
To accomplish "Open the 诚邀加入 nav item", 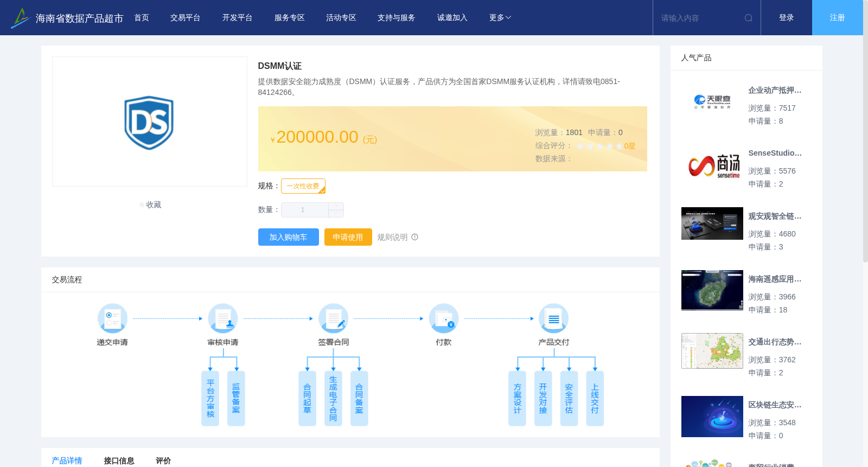I will pos(452,18).
